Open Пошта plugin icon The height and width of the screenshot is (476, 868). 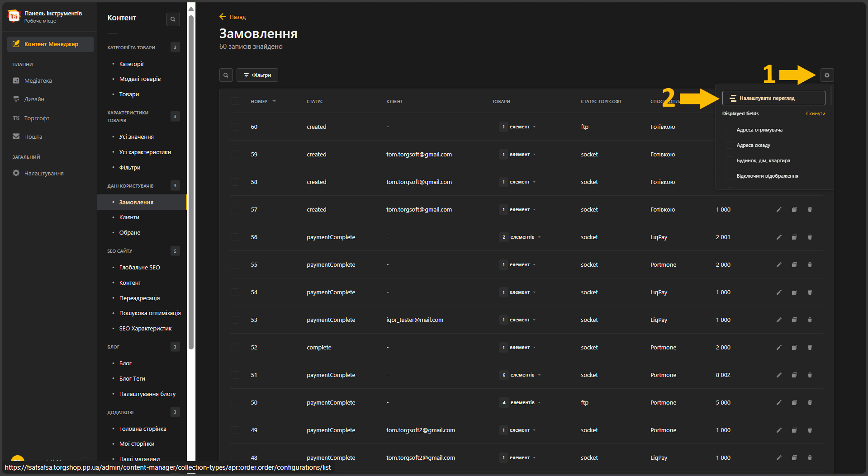tap(16, 137)
